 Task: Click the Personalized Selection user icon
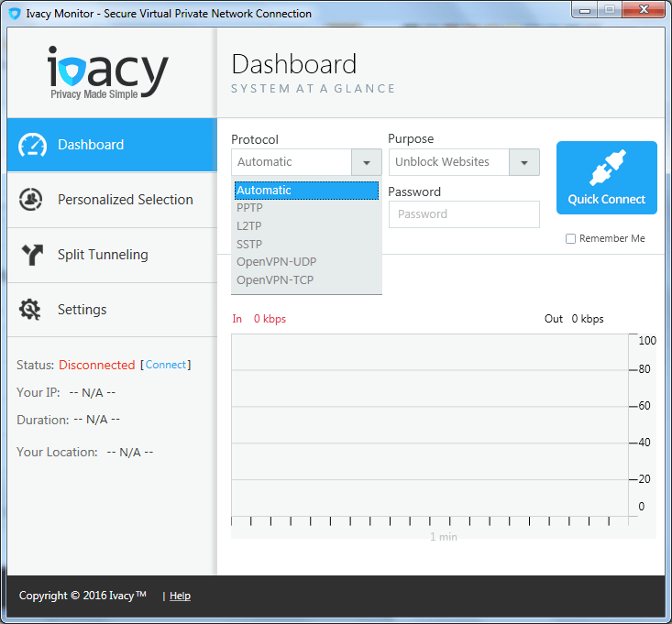pos(31,200)
